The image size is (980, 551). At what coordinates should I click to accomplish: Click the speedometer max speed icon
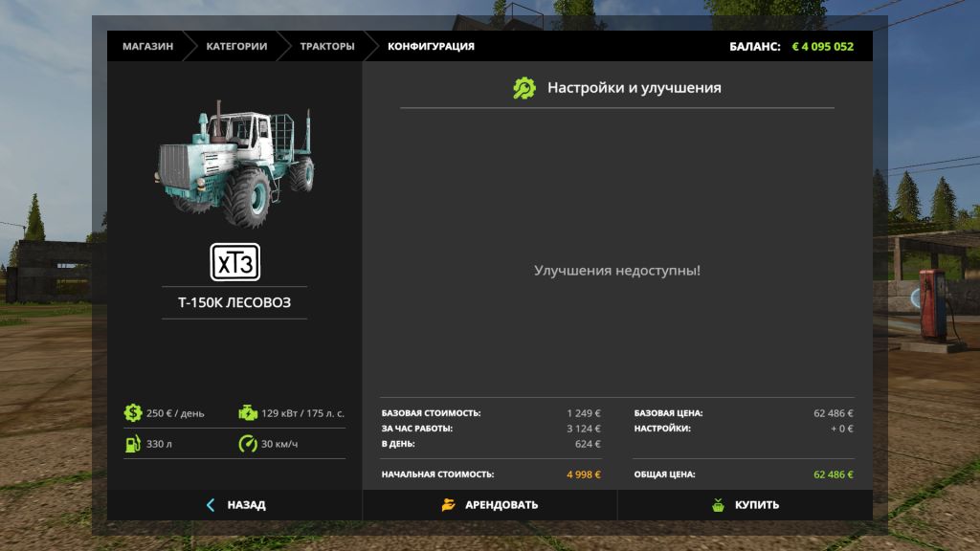(247, 444)
